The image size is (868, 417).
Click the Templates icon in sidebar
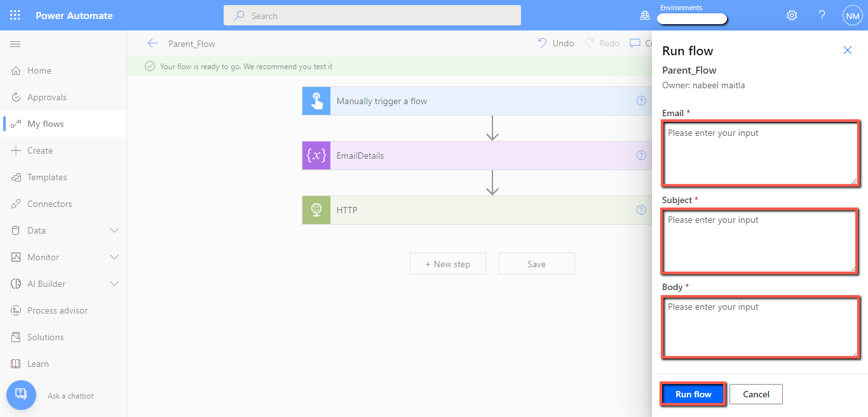coord(17,177)
